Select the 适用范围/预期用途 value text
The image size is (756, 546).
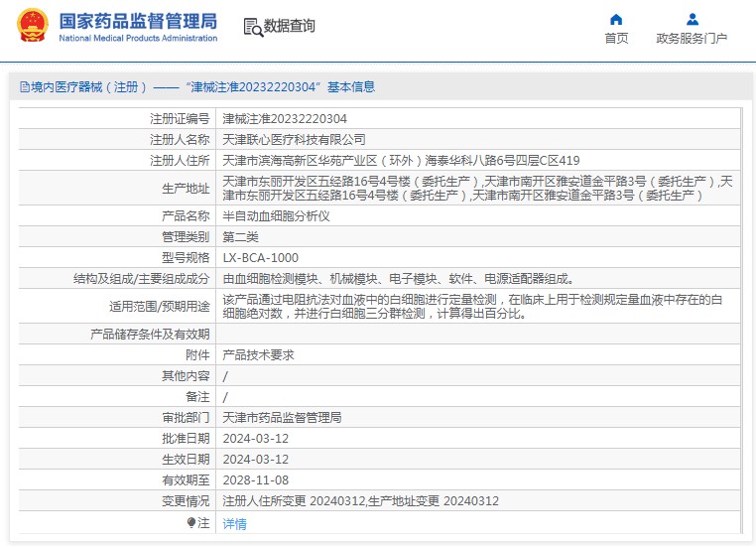[x=472, y=307]
